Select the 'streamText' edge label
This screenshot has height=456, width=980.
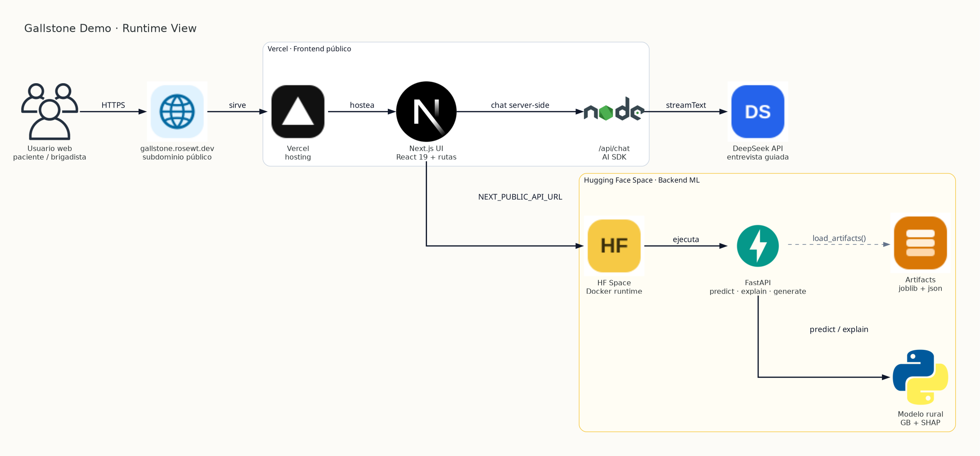686,105
